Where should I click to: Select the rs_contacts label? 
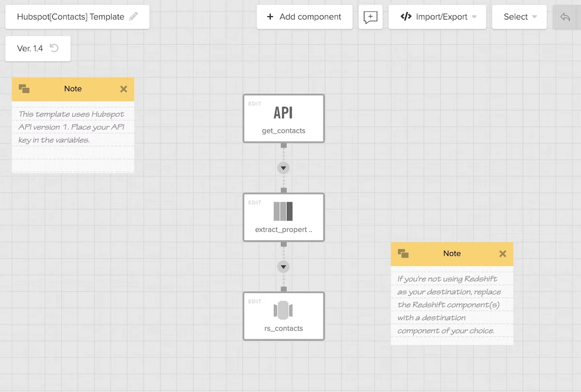pos(284,328)
